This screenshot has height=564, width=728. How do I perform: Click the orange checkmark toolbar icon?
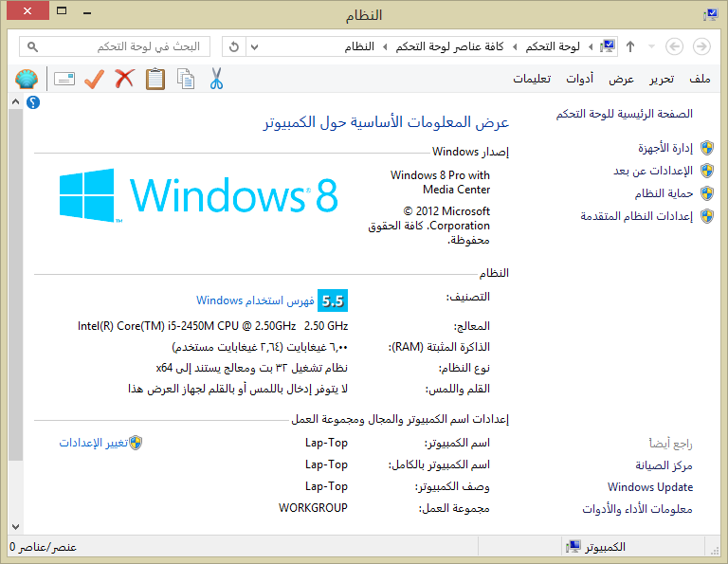[94, 79]
